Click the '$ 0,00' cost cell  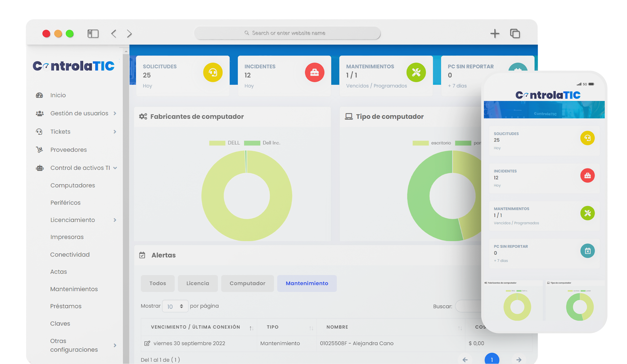(x=476, y=343)
